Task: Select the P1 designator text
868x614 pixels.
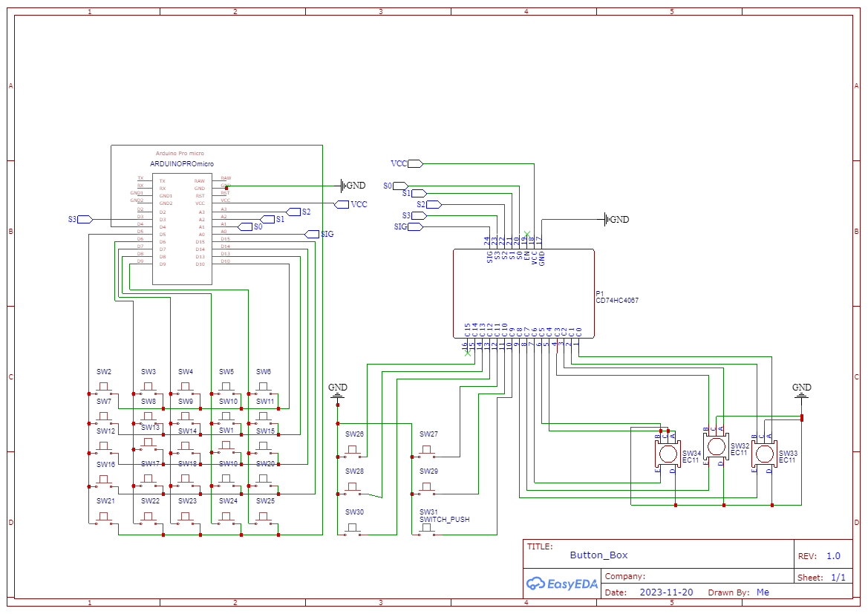Action: 600,293
